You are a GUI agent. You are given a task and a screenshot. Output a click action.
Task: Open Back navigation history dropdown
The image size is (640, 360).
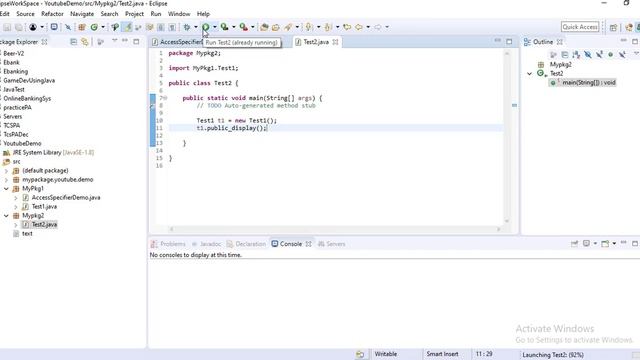point(368,27)
